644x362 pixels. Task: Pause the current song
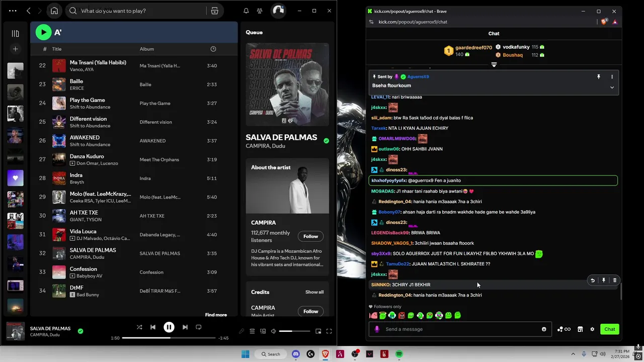tap(169, 327)
